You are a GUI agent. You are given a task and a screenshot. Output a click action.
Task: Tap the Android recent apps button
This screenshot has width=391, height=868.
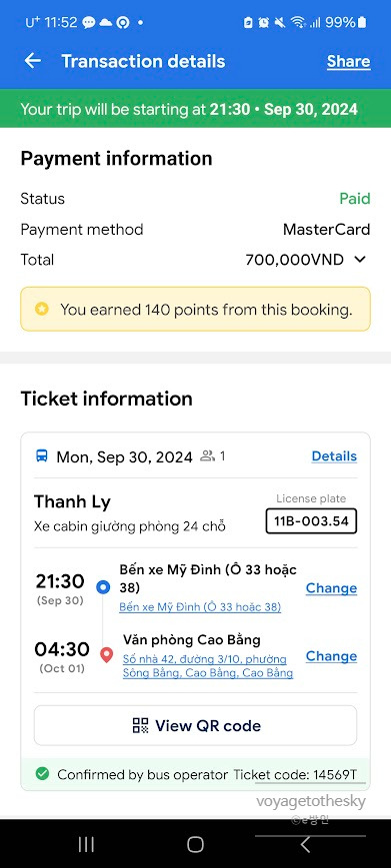click(86, 844)
